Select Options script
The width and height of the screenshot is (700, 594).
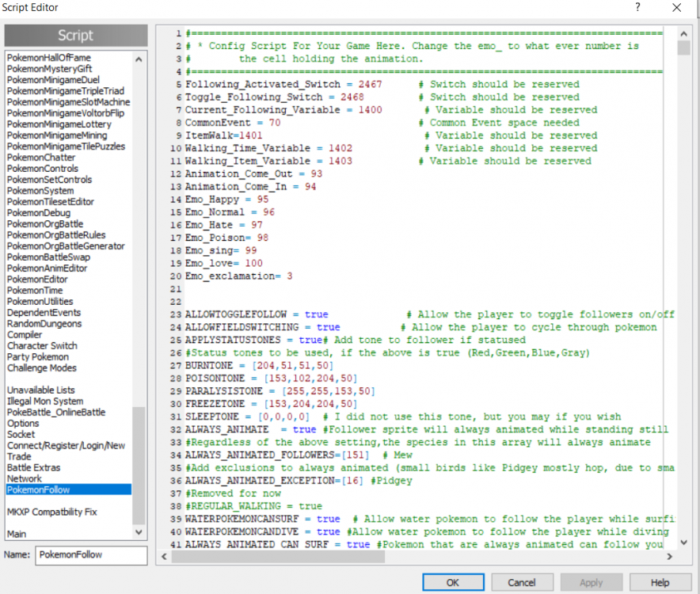(x=23, y=424)
